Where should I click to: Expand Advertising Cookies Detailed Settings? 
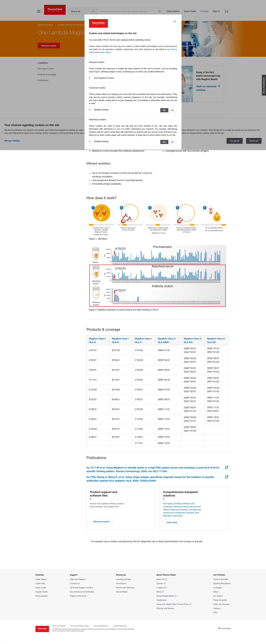[x=99, y=142]
